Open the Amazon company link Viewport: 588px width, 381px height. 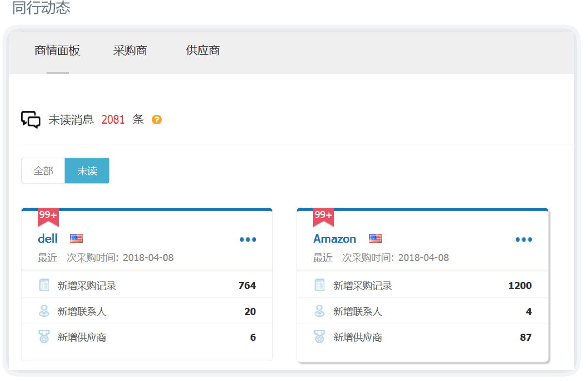point(335,238)
